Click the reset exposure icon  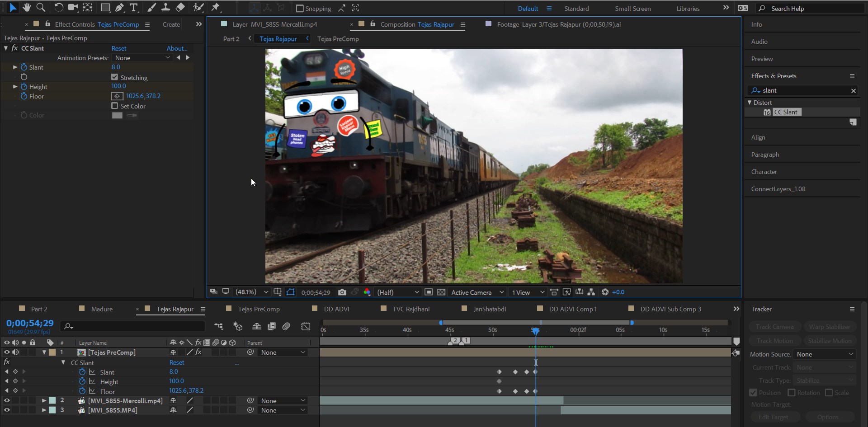tap(605, 292)
